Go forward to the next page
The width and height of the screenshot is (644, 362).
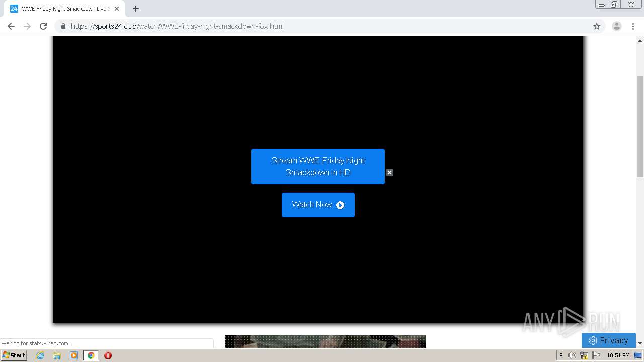[27, 26]
